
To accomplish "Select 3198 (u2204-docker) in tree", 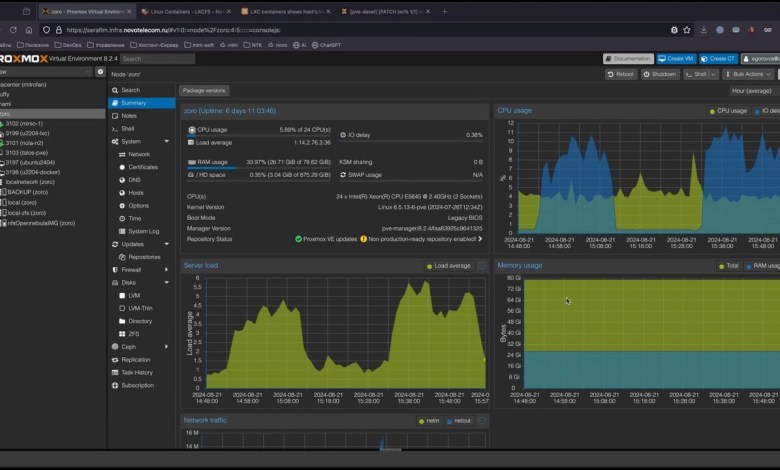I will click(x=32, y=173).
